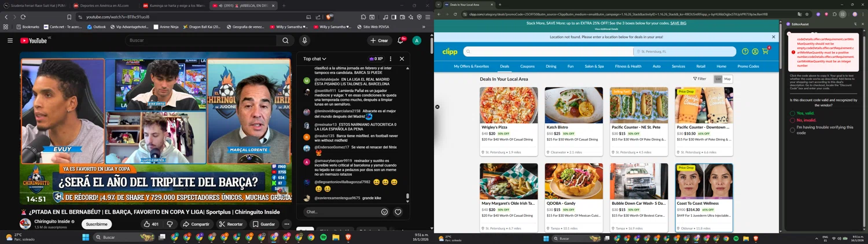The image size is (868, 244).
Task: Open the Clipp shopping cart
Action: (766, 51)
